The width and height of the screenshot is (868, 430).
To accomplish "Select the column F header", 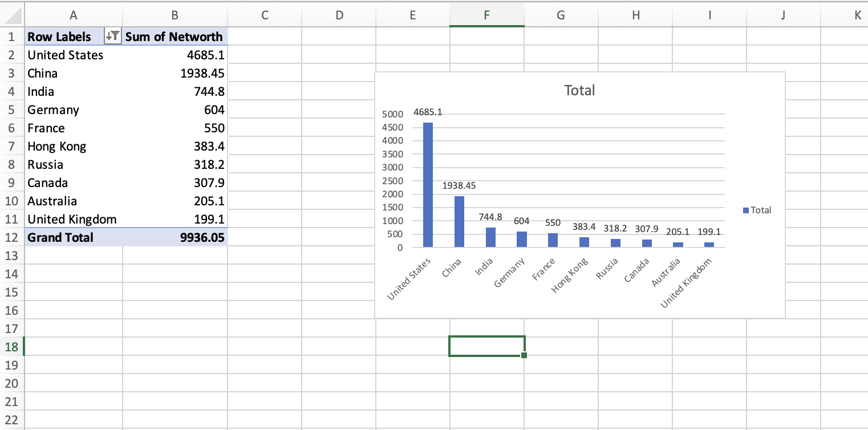I will (486, 16).
